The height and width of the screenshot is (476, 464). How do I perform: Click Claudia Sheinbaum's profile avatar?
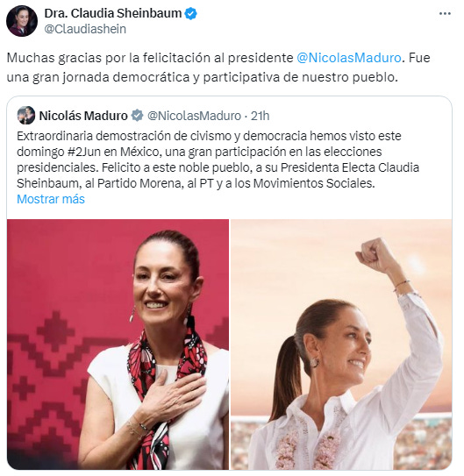coord(22,21)
